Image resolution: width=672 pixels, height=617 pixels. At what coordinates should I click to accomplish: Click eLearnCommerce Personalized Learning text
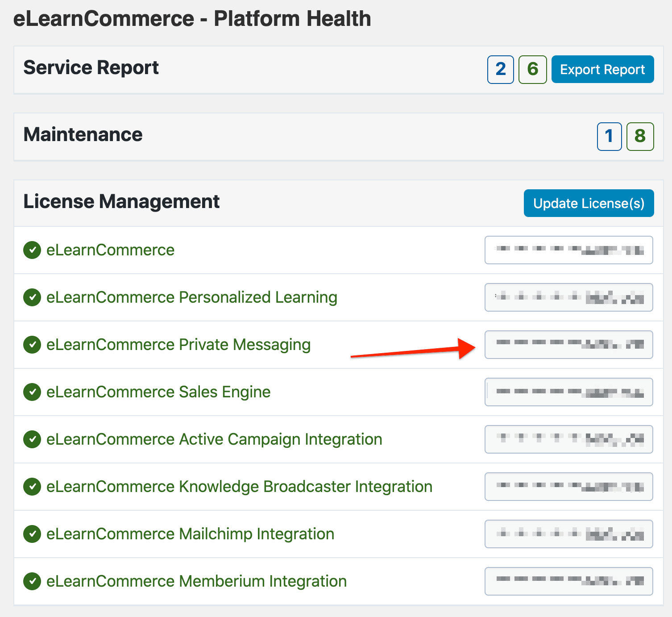192,297
